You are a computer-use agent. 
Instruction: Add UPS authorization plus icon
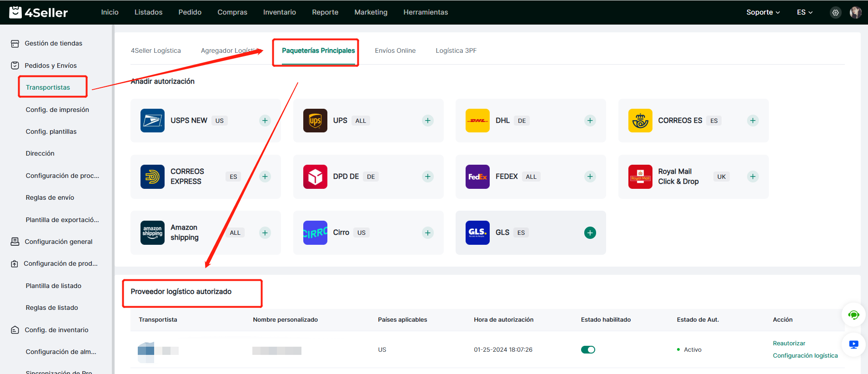pos(427,121)
